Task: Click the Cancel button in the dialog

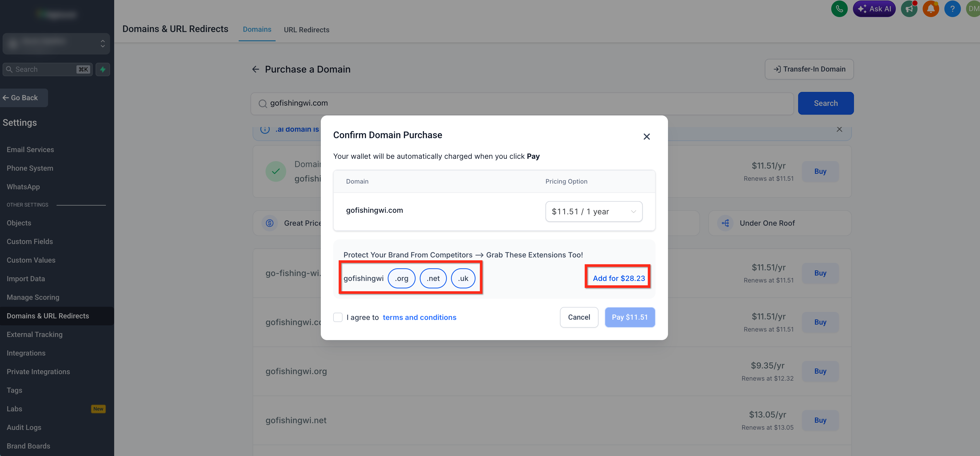Action: [579, 317]
